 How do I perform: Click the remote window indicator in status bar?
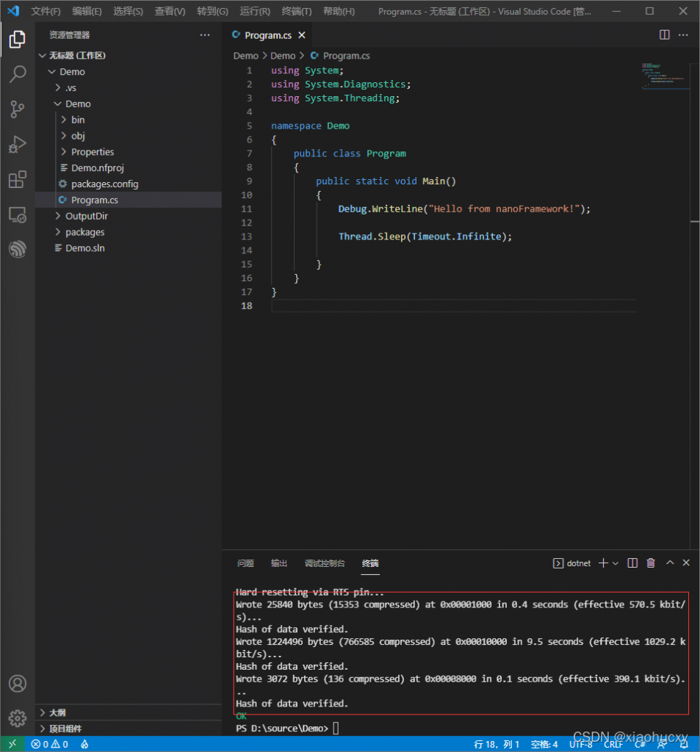(x=12, y=744)
